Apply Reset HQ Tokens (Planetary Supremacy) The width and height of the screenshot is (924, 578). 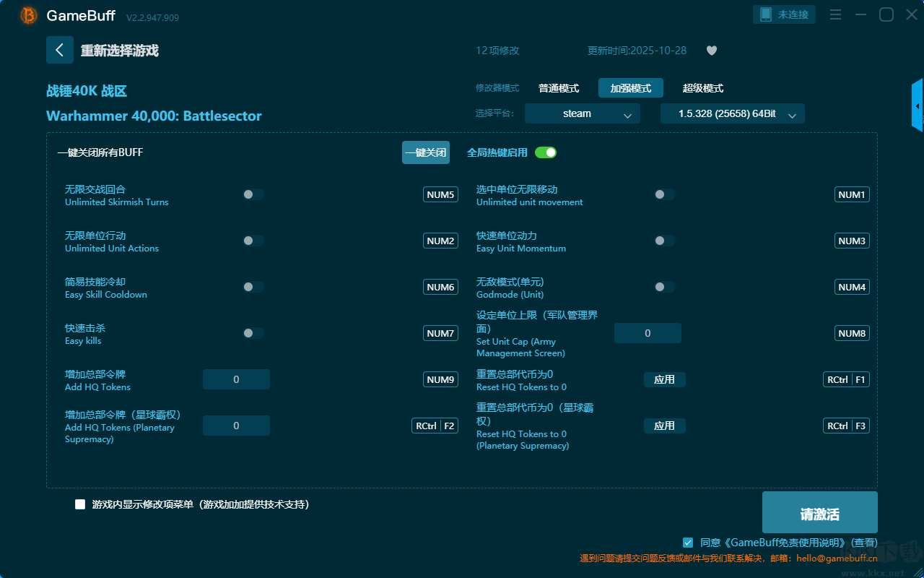[x=665, y=426]
